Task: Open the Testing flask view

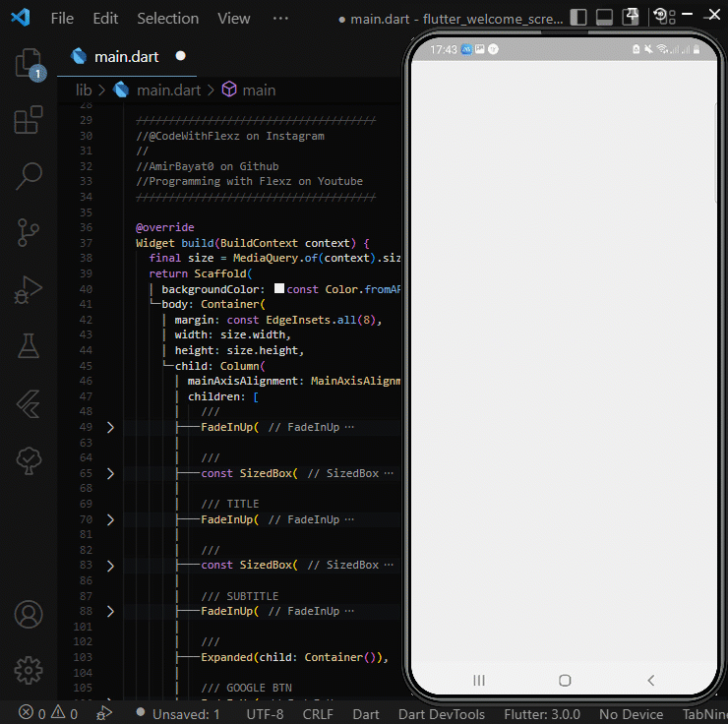Action: pos(29,345)
